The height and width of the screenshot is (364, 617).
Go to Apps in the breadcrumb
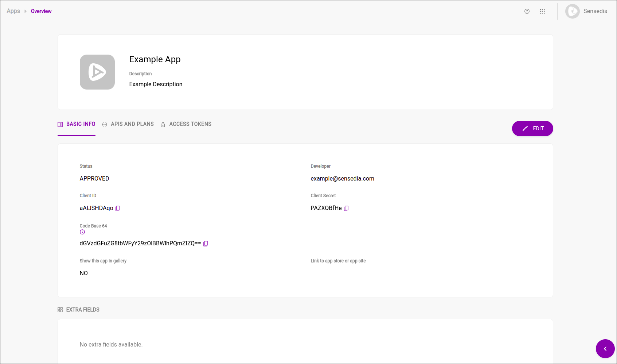[13, 11]
